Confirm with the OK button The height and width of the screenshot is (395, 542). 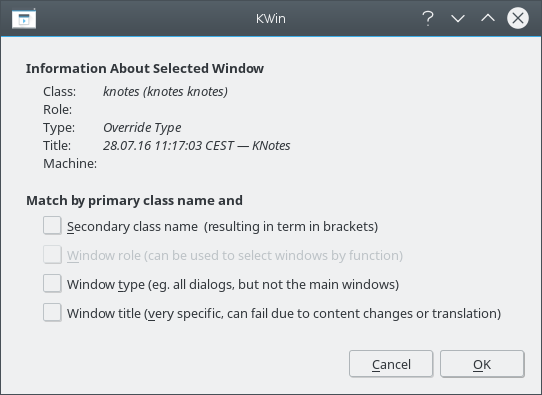[x=482, y=364]
